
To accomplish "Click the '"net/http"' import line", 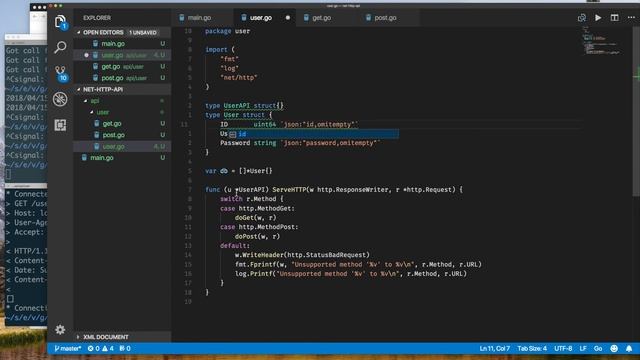I will pos(239,78).
